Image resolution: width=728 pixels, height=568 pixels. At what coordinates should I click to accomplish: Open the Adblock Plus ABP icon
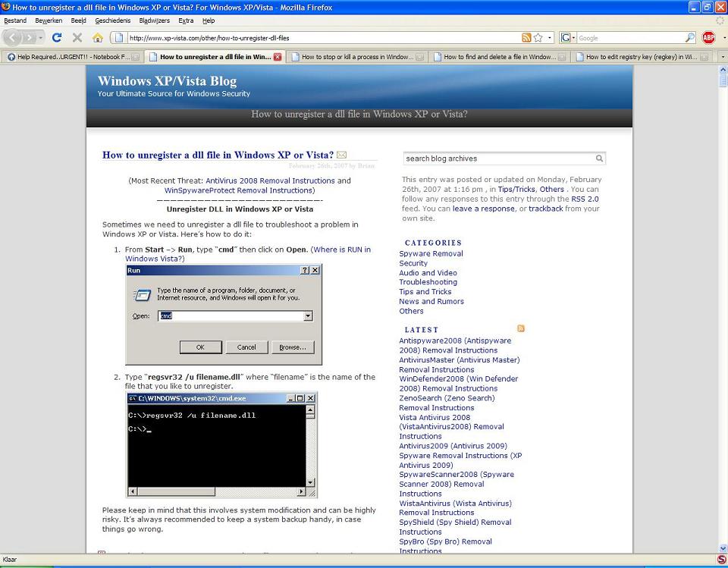point(708,38)
